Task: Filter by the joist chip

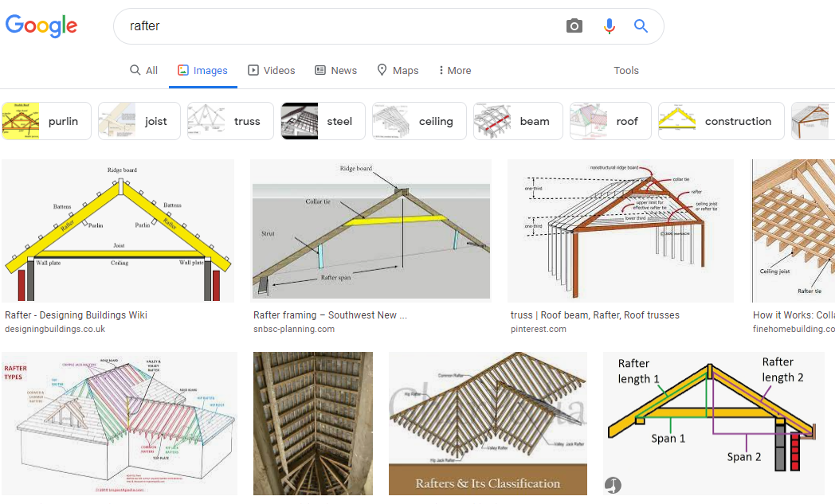Action: coord(139,121)
